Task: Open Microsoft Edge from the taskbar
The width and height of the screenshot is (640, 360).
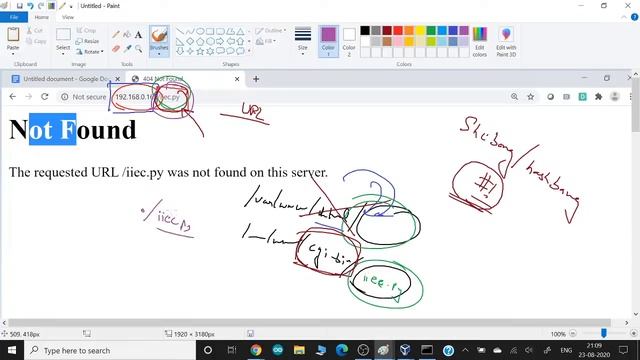Action: click(x=342, y=350)
